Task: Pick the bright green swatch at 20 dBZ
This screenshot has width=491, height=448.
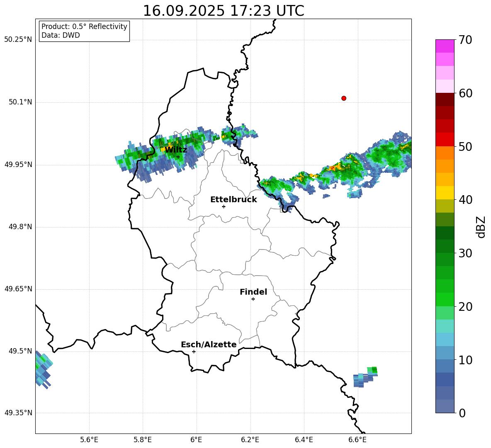Action: [445, 299]
